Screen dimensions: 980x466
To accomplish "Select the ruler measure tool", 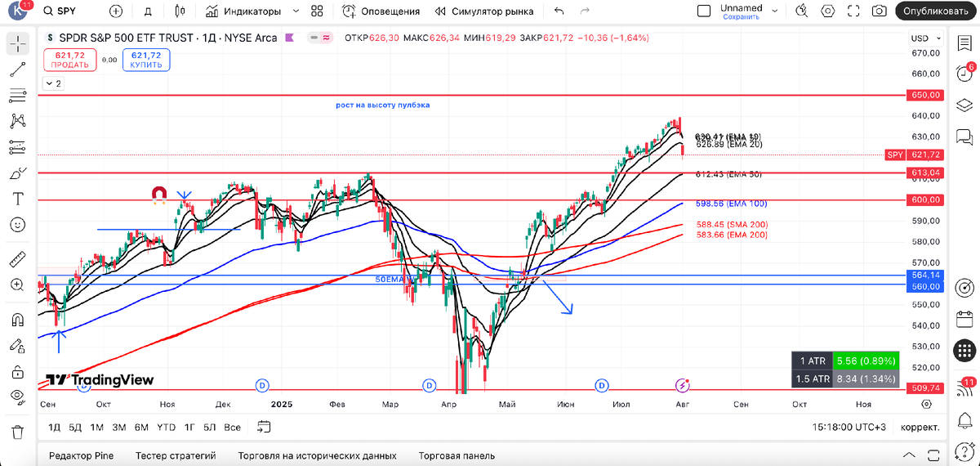I will coord(18,259).
